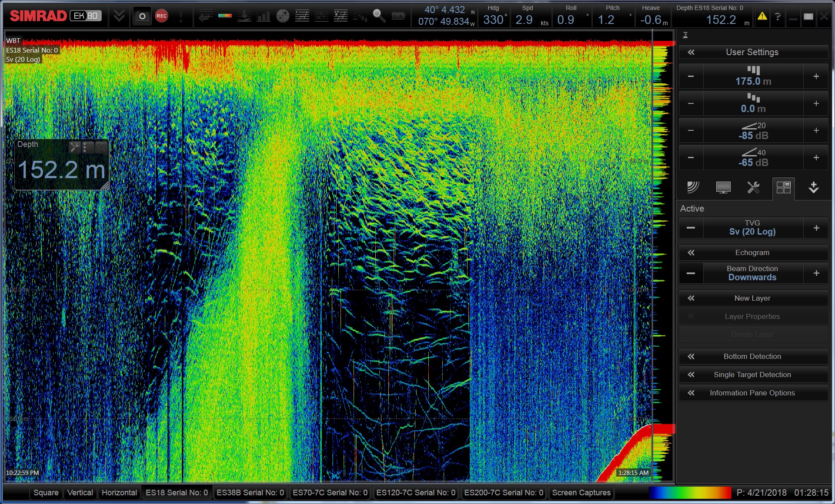Open the Screen Captures tab

pos(581,493)
